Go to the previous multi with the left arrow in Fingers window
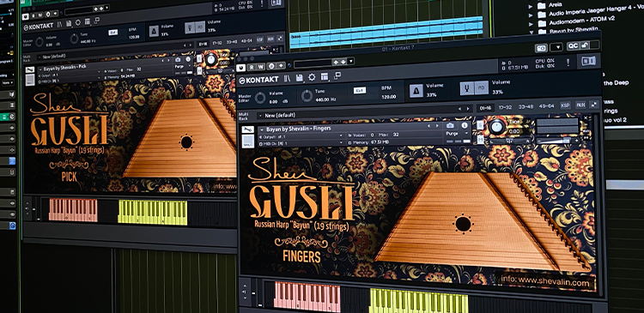 [x=459, y=109]
